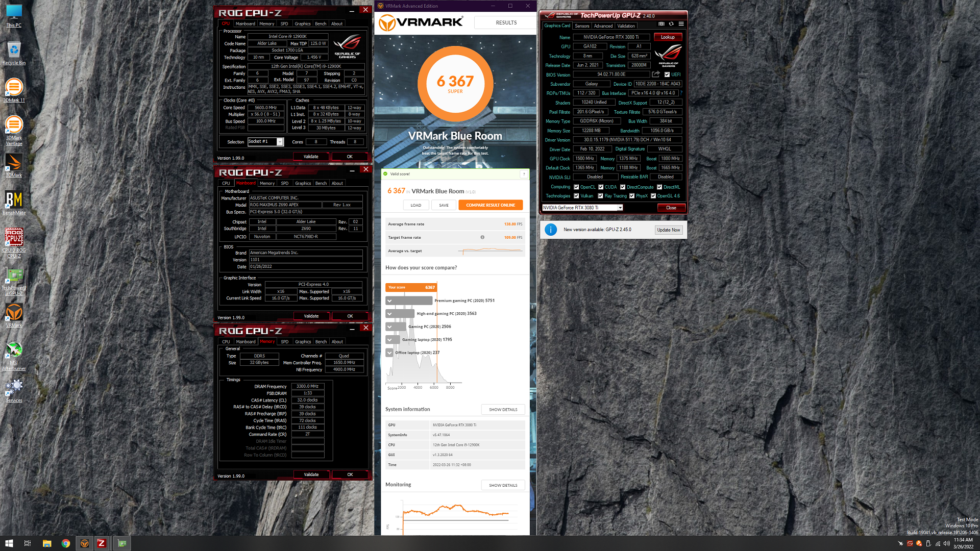Image resolution: width=980 pixels, height=551 pixels.
Task: Click the Bus Interface question mark icon
Action: (x=681, y=93)
